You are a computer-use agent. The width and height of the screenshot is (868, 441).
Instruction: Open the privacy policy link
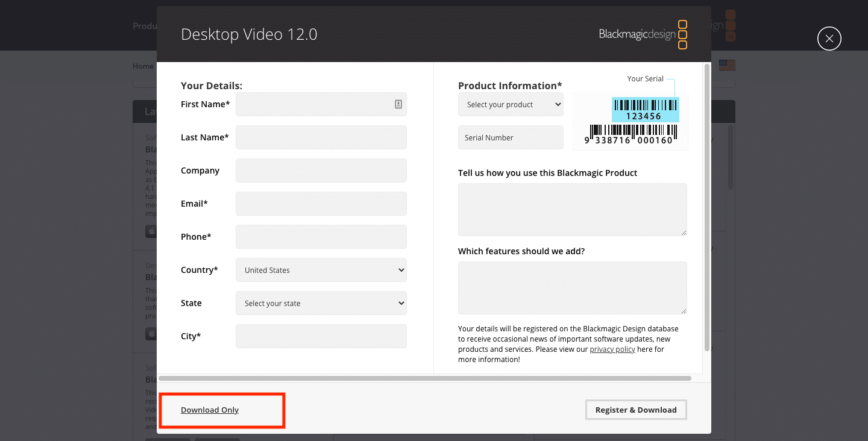tap(612, 349)
